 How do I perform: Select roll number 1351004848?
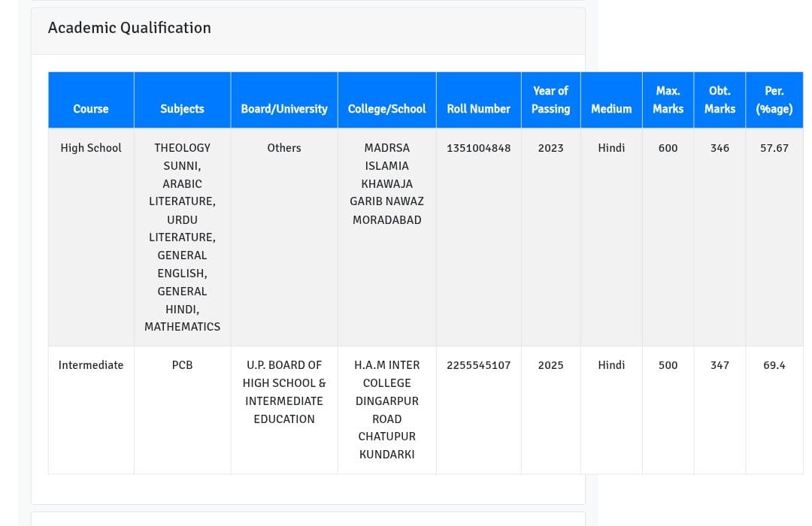pos(478,148)
